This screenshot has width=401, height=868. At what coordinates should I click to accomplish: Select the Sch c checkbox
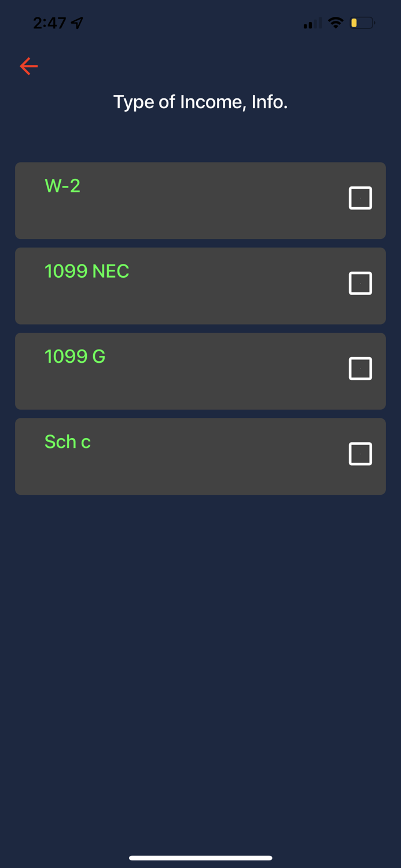360,454
